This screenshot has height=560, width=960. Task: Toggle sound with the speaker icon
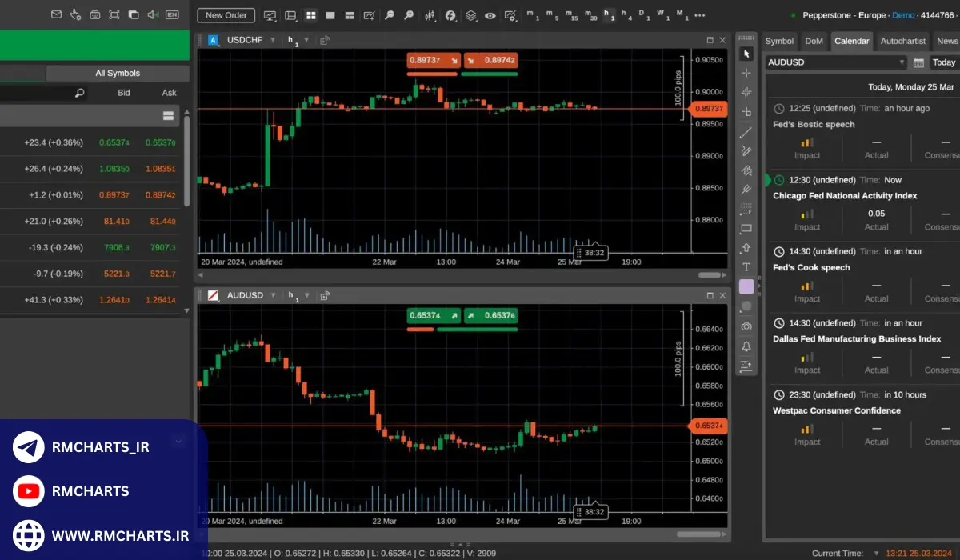pyautogui.click(x=152, y=15)
